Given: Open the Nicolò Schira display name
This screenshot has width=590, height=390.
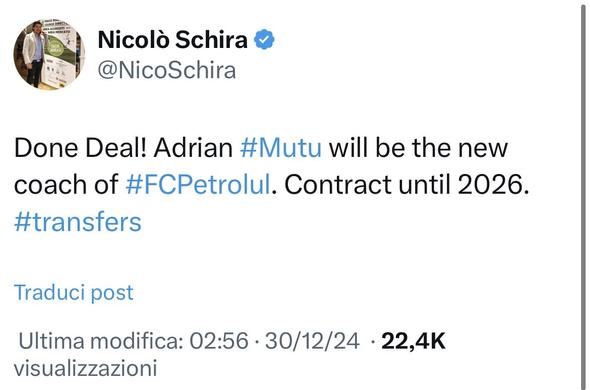Looking at the screenshot, I should click(x=173, y=40).
